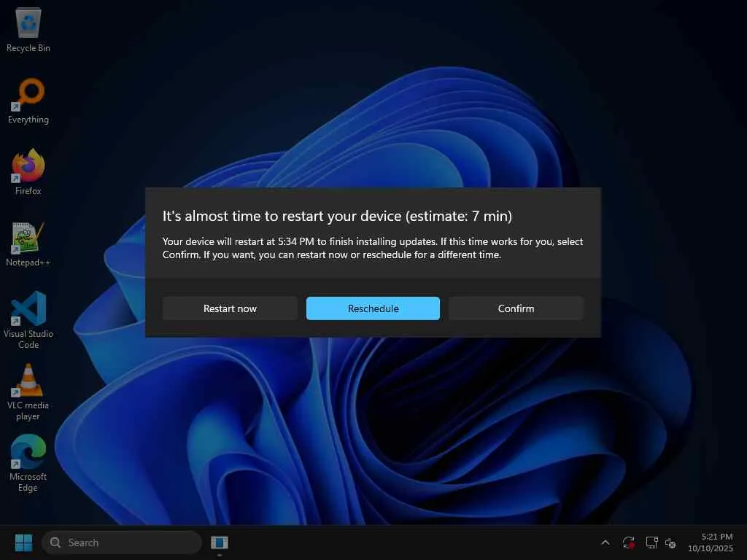Click the taskbar Search box
The image size is (747, 560).
tap(122, 542)
